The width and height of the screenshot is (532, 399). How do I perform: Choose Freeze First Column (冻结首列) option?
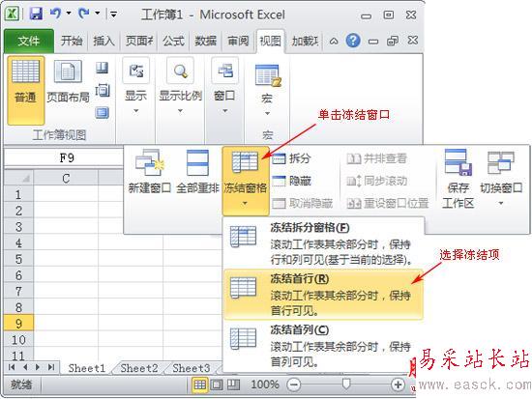[x=323, y=346]
